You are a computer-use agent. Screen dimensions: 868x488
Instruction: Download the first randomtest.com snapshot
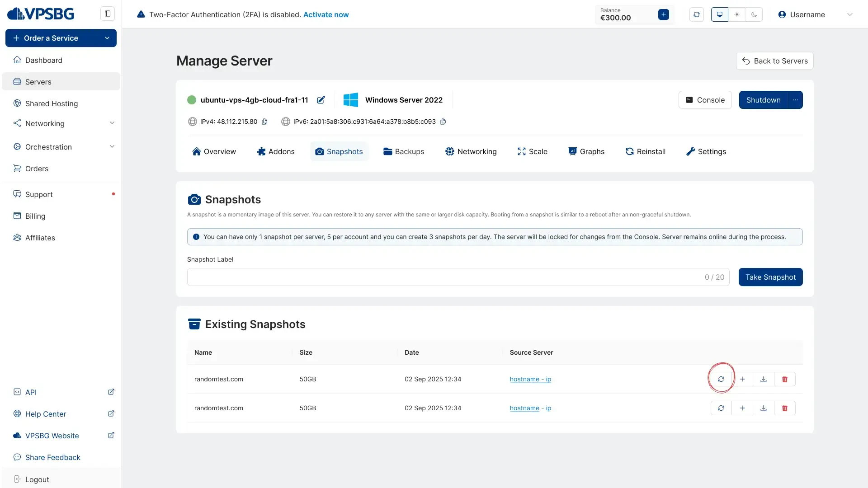click(x=764, y=379)
